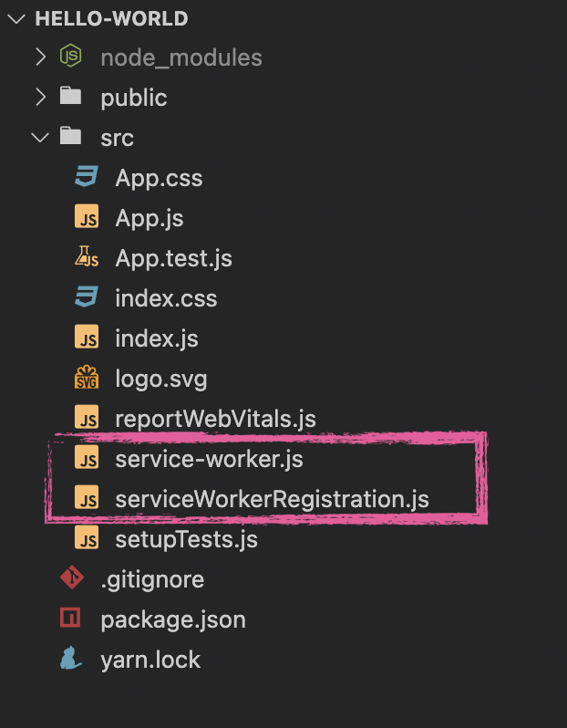Collapse the src folder chevron
This screenshot has height=728, width=567.
tap(40, 138)
